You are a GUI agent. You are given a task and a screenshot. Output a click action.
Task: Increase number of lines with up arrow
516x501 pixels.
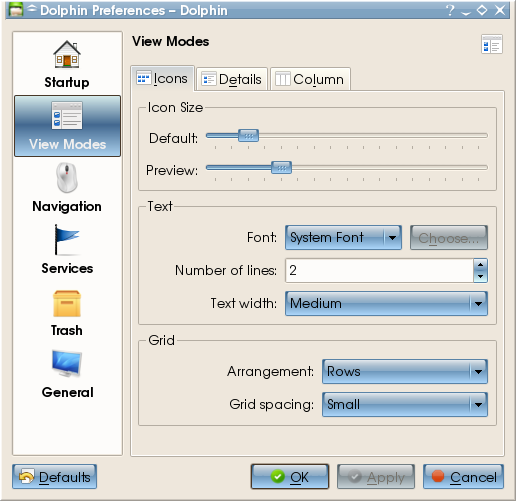pyautogui.click(x=480, y=265)
